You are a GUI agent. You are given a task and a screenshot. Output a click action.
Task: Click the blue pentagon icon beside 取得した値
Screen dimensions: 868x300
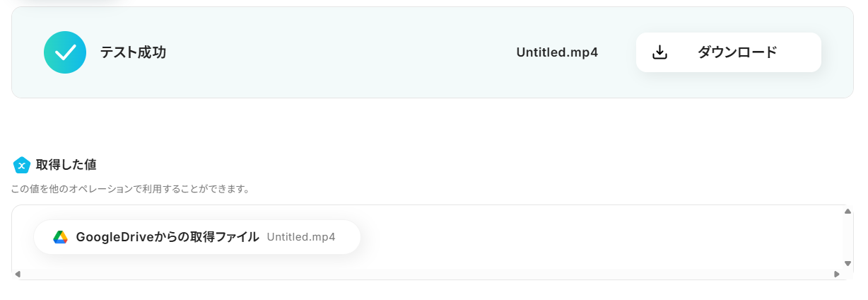(22, 165)
